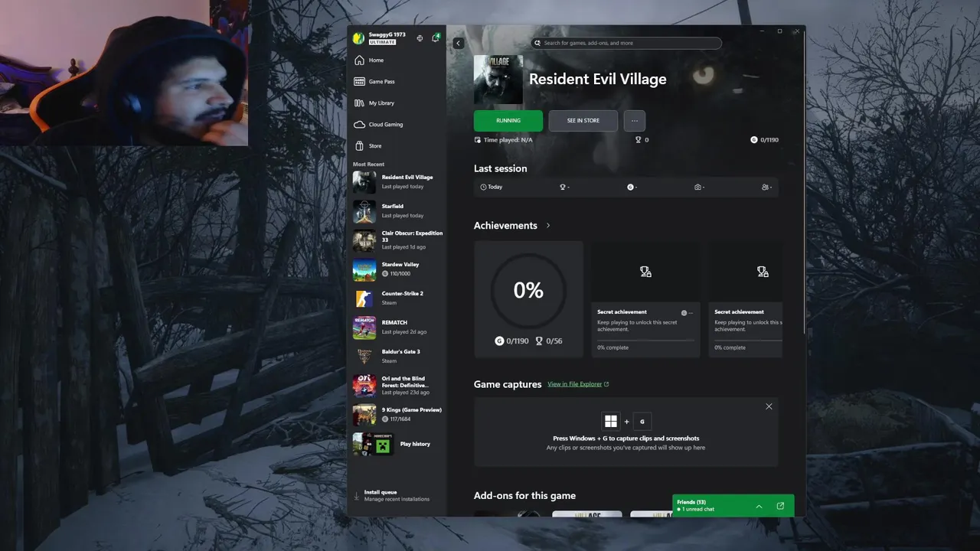Open Store in the sidebar

coord(397,146)
